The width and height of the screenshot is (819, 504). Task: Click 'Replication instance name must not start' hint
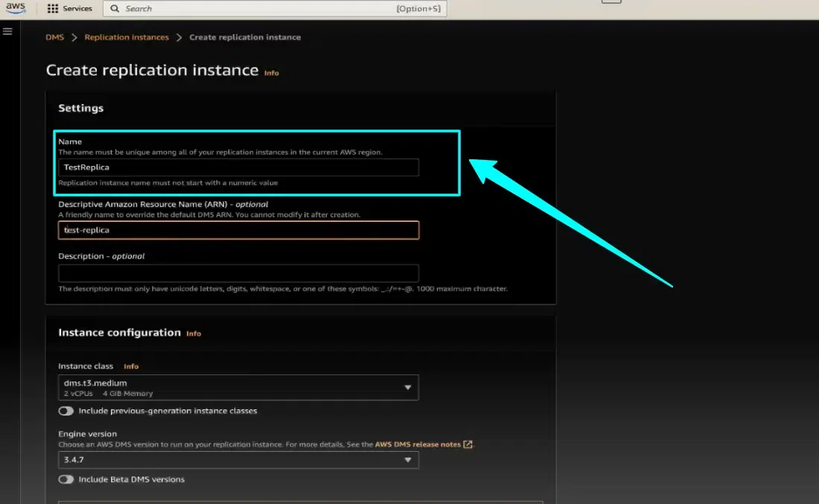coord(168,183)
